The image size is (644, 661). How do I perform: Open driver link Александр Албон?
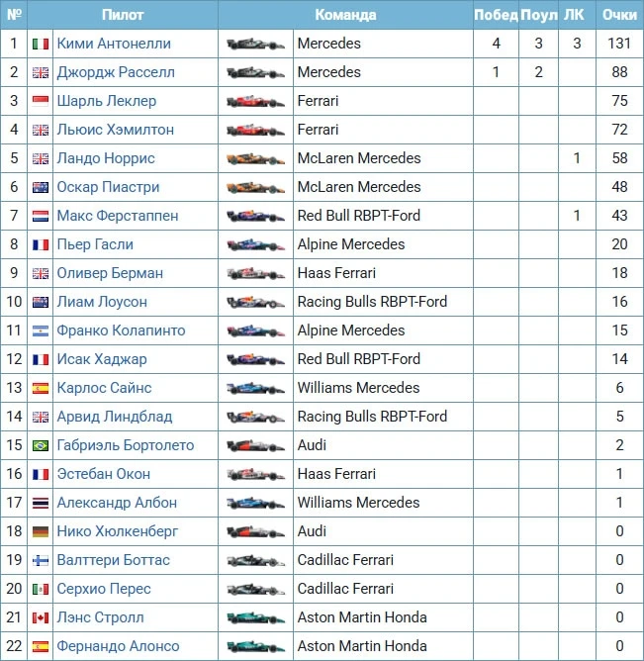coord(117,502)
